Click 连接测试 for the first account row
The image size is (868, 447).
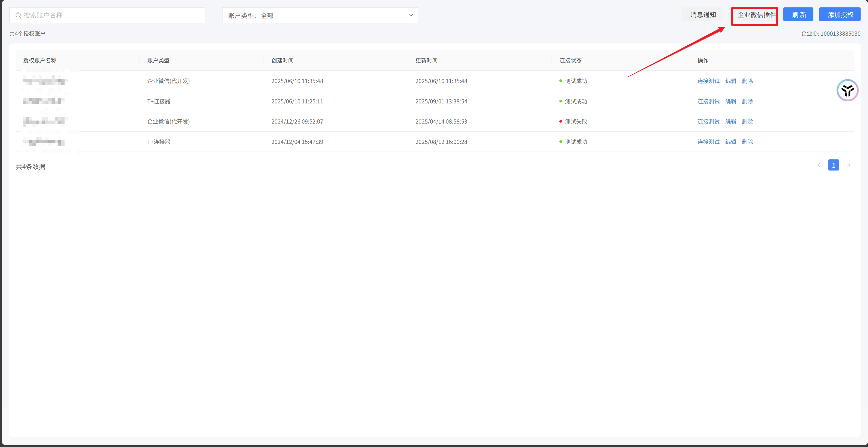pyautogui.click(x=708, y=81)
